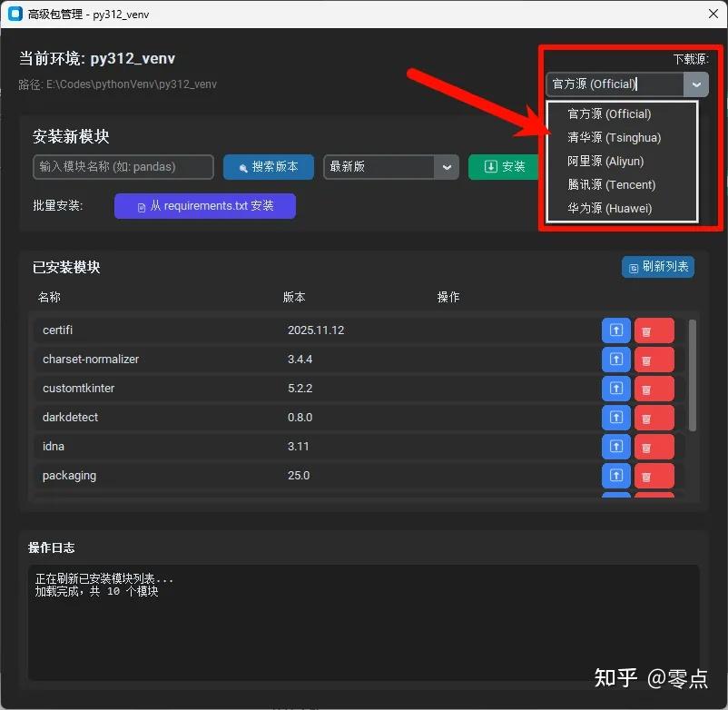Screen dimensions: 728x710
Task: Click the app icon in title bar
Action: point(15,14)
